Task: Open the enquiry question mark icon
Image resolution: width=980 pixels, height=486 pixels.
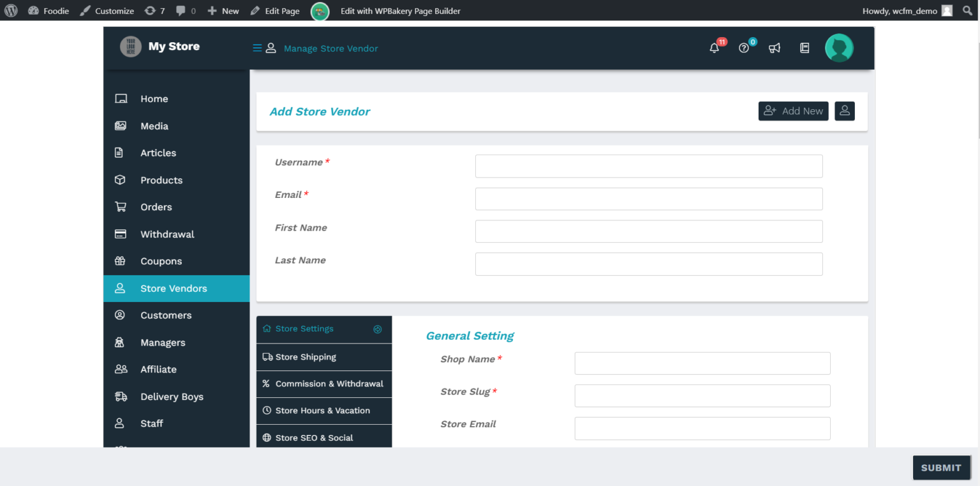Action: tap(743, 48)
